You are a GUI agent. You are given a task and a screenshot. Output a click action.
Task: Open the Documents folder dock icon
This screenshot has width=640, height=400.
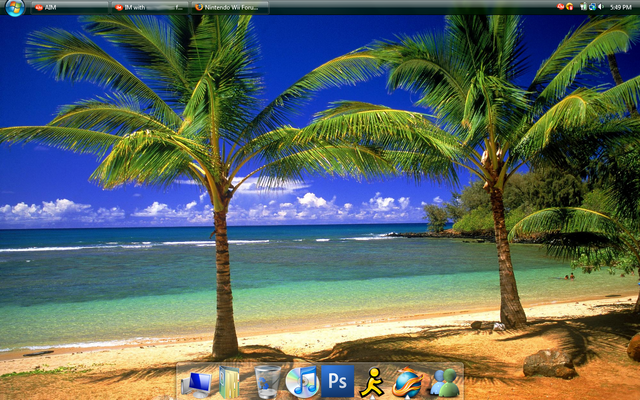tap(229, 382)
